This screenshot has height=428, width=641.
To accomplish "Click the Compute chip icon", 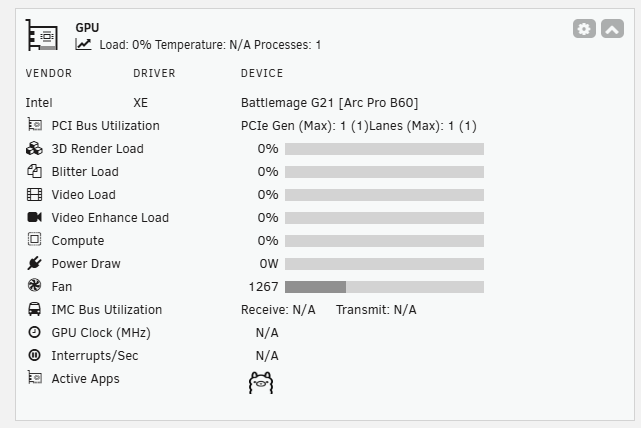I will 34,239.
